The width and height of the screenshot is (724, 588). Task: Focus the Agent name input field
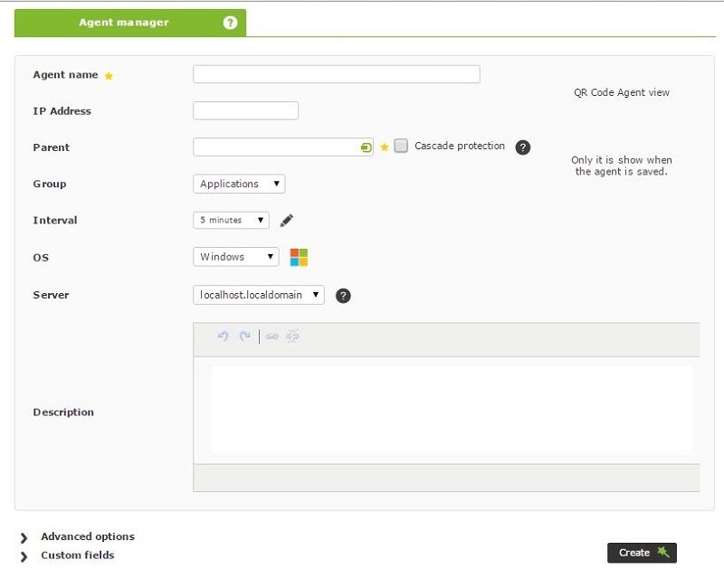coord(337,74)
